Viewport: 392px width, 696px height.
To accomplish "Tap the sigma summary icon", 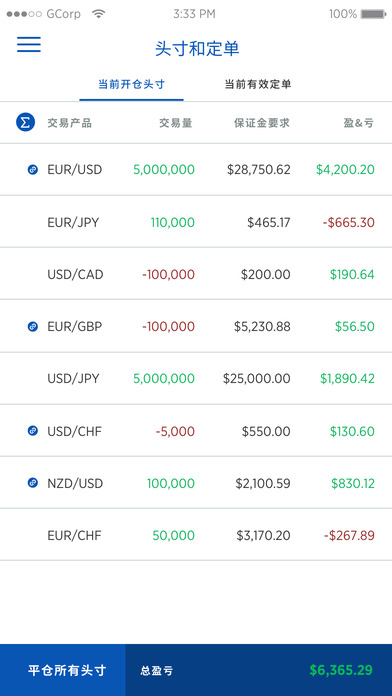I will click(x=26, y=123).
